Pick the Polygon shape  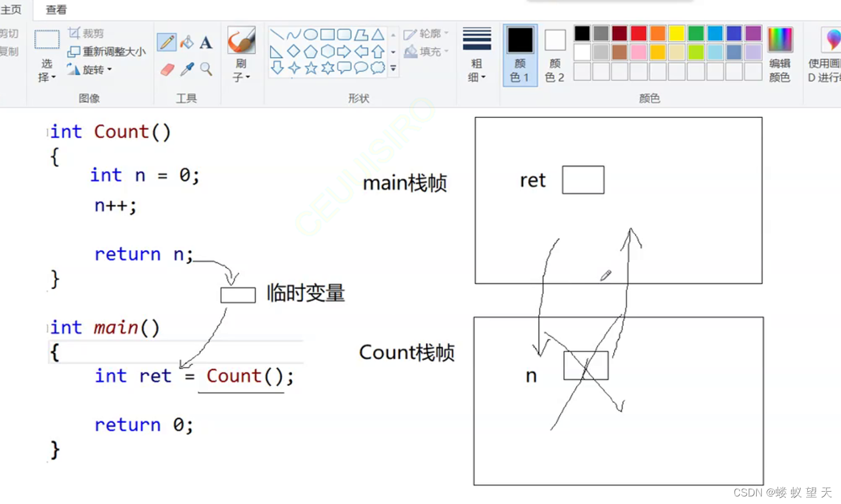(361, 34)
